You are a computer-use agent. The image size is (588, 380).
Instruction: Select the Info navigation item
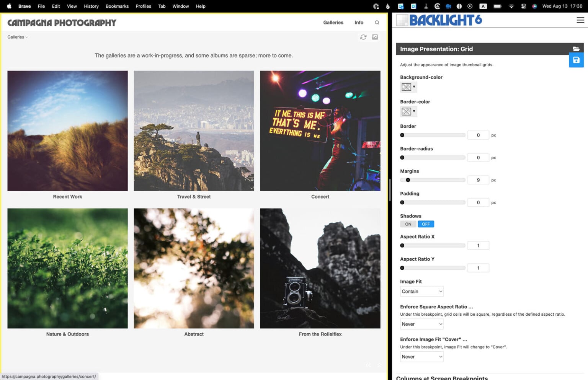point(359,23)
